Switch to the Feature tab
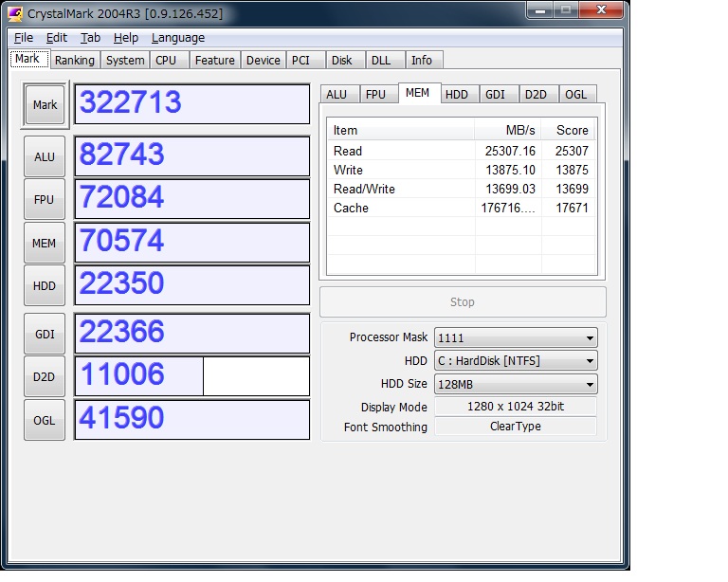 [x=214, y=61]
